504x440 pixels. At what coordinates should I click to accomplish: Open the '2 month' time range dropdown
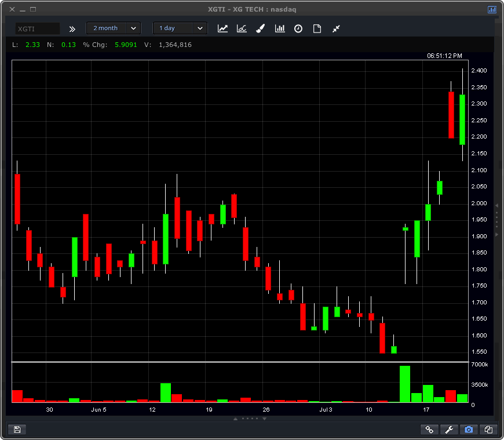point(113,28)
